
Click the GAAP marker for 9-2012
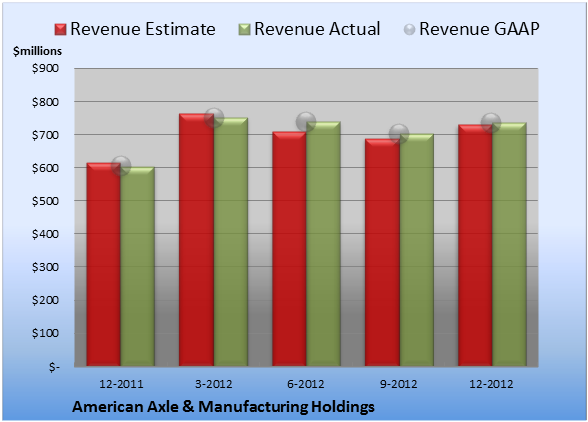point(399,134)
